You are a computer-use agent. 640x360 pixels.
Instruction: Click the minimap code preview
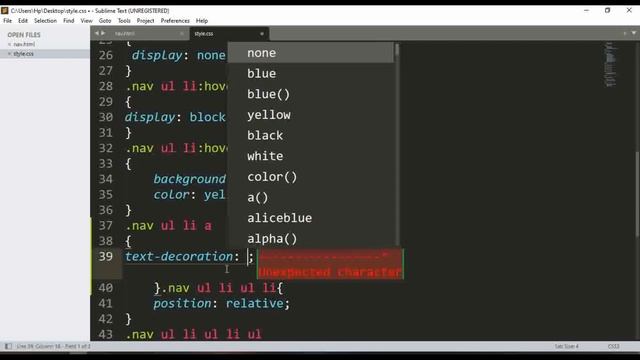[610, 64]
